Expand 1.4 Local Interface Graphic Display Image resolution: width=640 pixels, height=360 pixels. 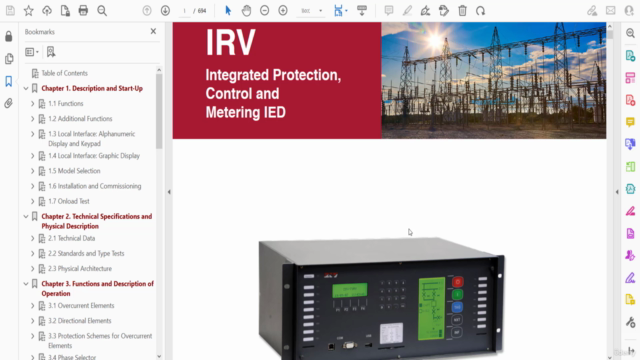(33, 156)
